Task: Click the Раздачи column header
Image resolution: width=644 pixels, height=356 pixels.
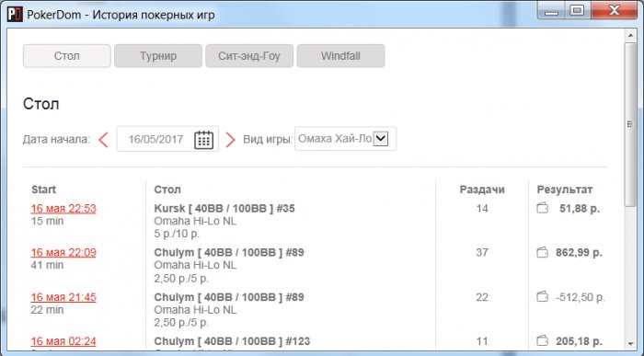Action: [482, 189]
